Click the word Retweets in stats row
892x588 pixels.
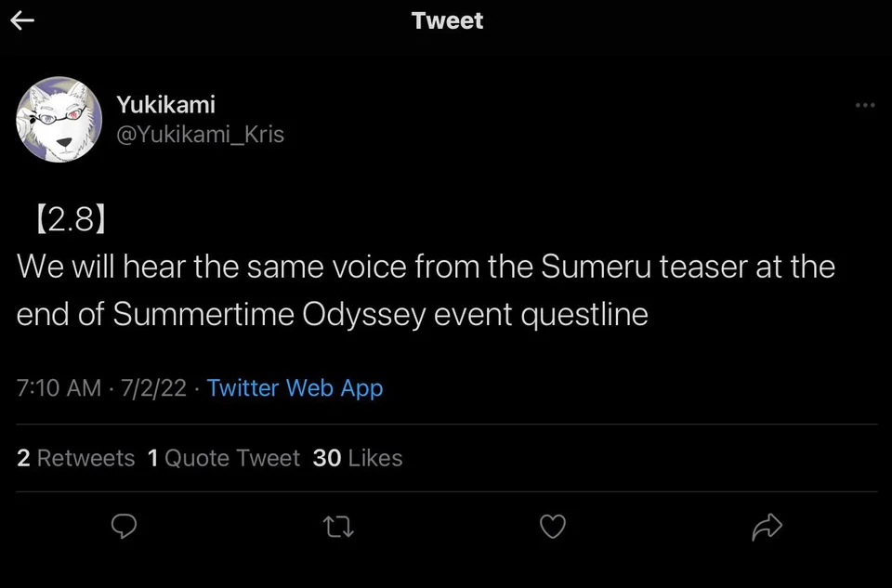click(85, 458)
